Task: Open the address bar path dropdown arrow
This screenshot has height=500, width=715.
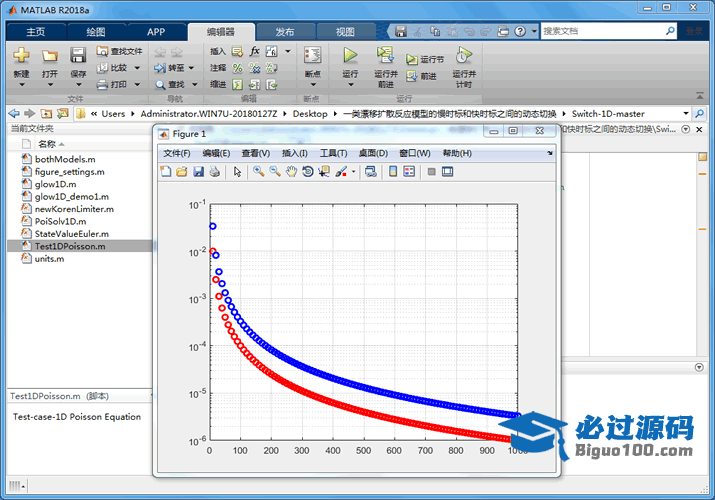Action: [686, 114]
